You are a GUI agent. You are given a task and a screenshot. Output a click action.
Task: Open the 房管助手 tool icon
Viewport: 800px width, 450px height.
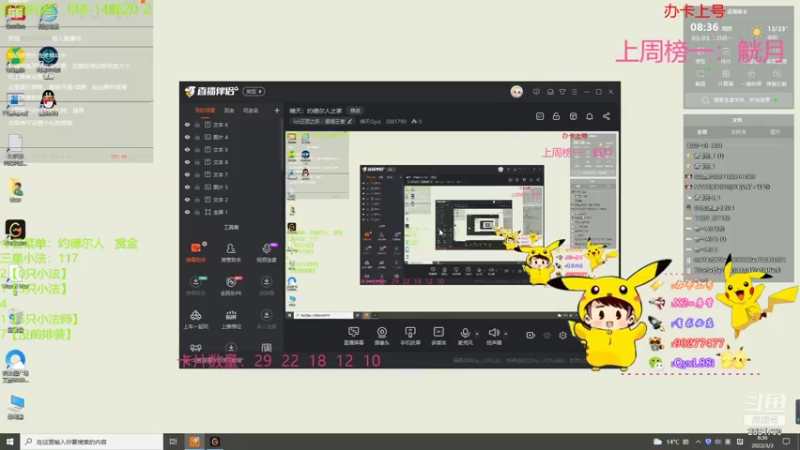(x=231, y=253)
